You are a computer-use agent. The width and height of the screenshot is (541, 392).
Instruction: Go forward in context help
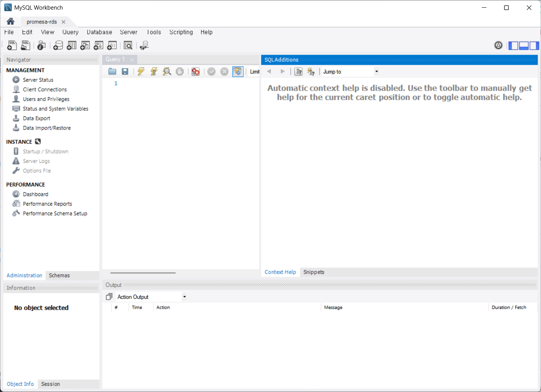(283, 71)
